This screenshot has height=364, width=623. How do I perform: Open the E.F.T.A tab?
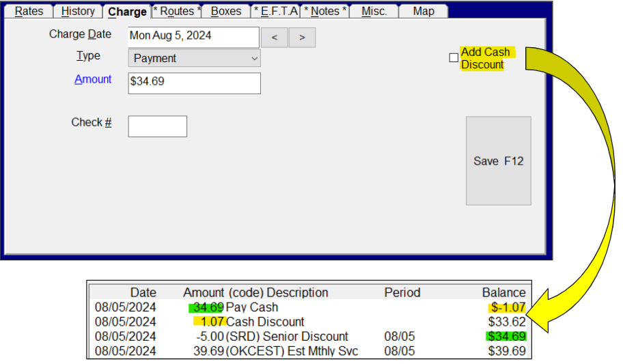click(275, 12)
